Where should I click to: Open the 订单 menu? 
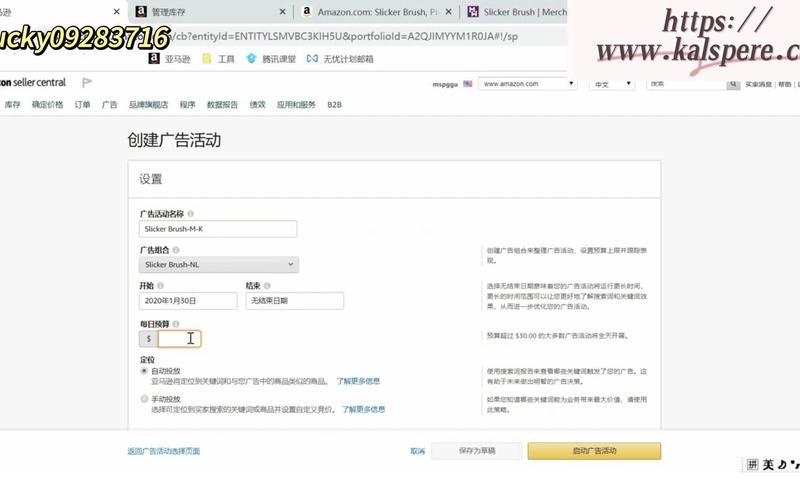pyautogui.click(x=82, y=105)
